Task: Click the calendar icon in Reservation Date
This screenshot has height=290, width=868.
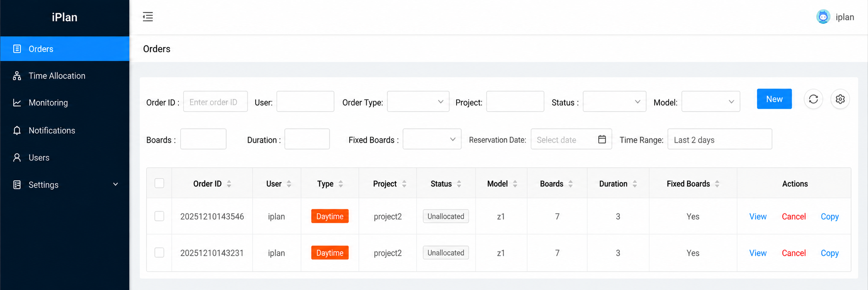Action: pos(602,139)
